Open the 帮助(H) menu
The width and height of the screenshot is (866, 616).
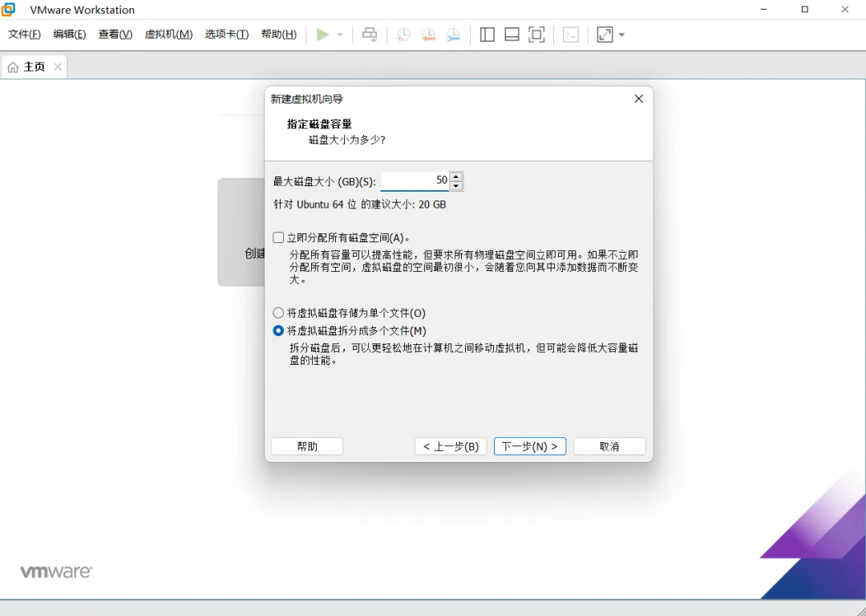pos(279,34)
